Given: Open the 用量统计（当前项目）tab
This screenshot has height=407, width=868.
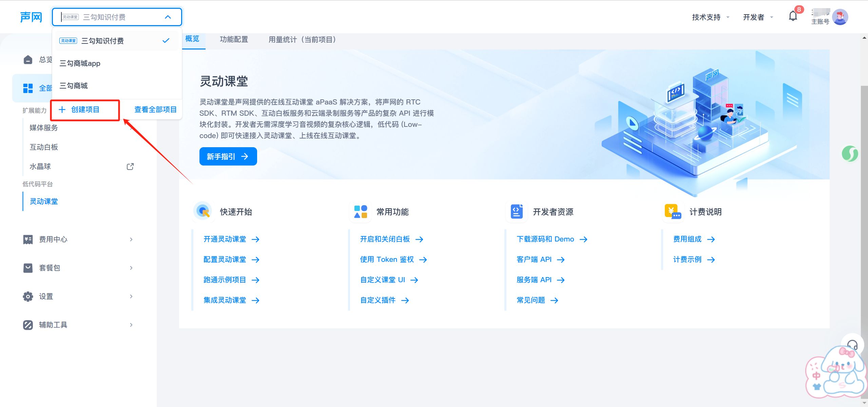Looking at the screenshot, I should (302, 39).
